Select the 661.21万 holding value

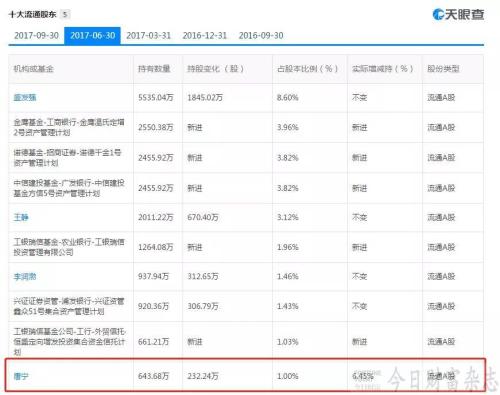[x=154, y=342]
